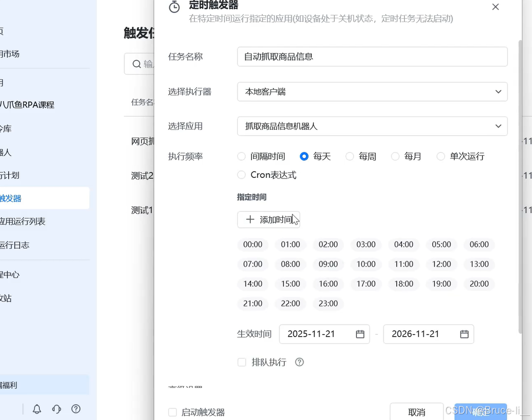
Task: Add 11:00 as scheduled time
Action: pos(404,264)
